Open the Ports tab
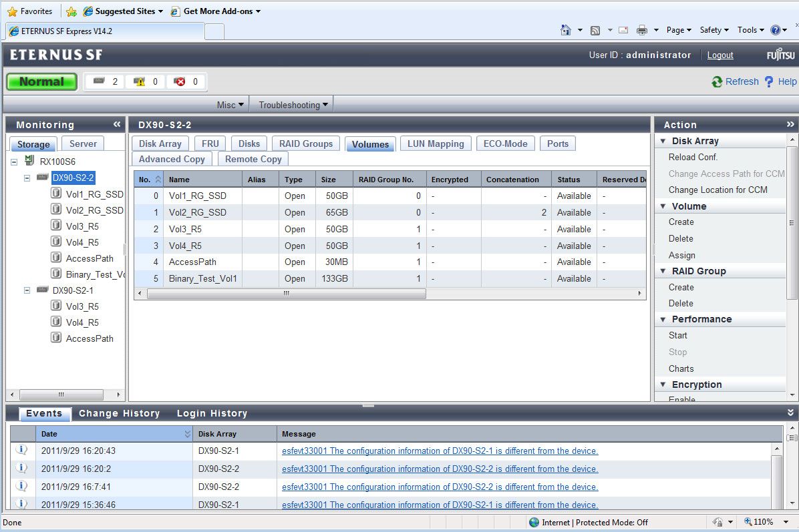Screen dimensions: 799x532 point(557,144)
